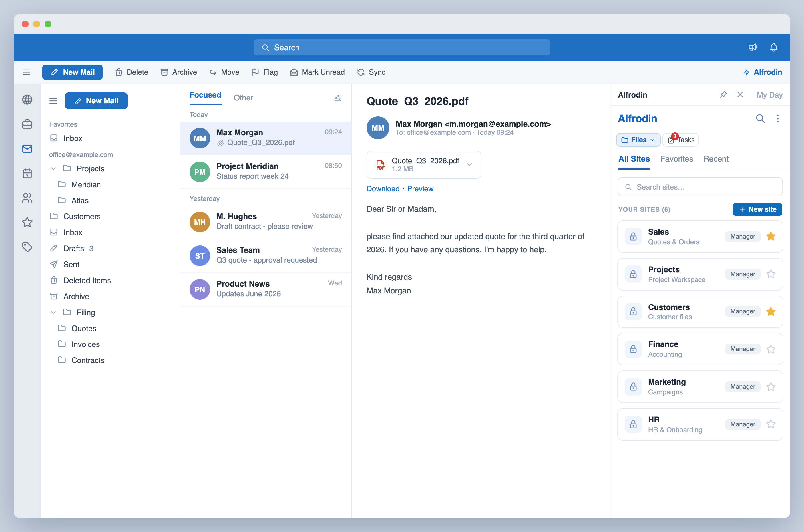Click the lock icon of HR site
Image resolution: width=804 pixels, height=532 pixels.
(633, 424)
